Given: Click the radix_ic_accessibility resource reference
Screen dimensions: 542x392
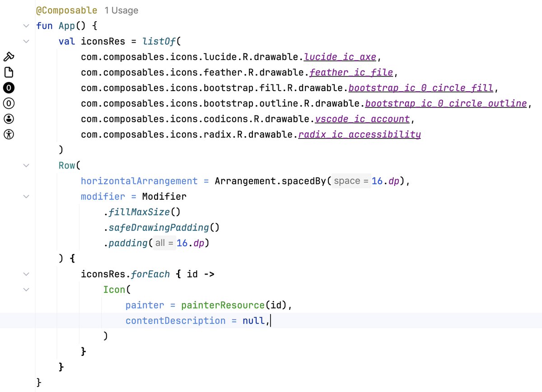Looking at the screenshot, I should point(360,134).
